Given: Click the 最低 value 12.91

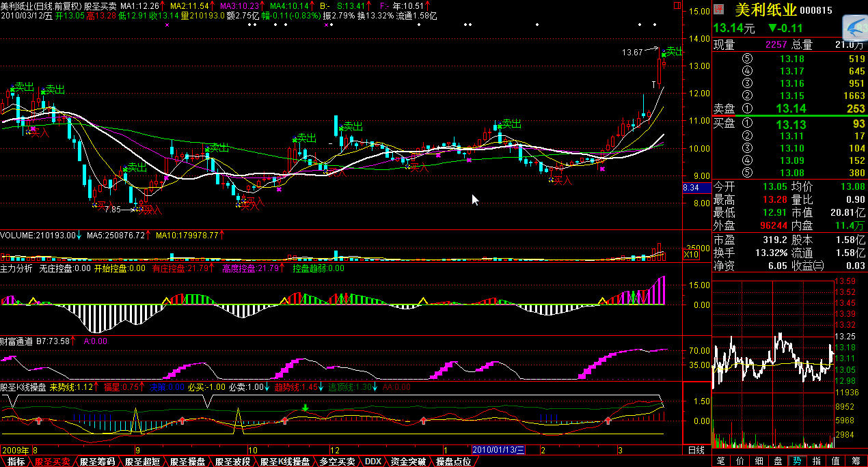Looking at the screenshot, I should click(774, 212).
